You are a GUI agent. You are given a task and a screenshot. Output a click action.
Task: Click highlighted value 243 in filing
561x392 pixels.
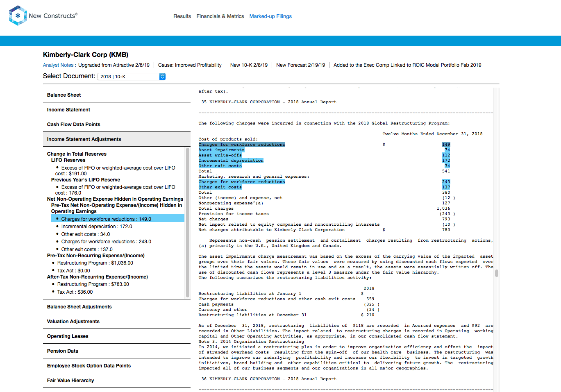tap(446, 182)
